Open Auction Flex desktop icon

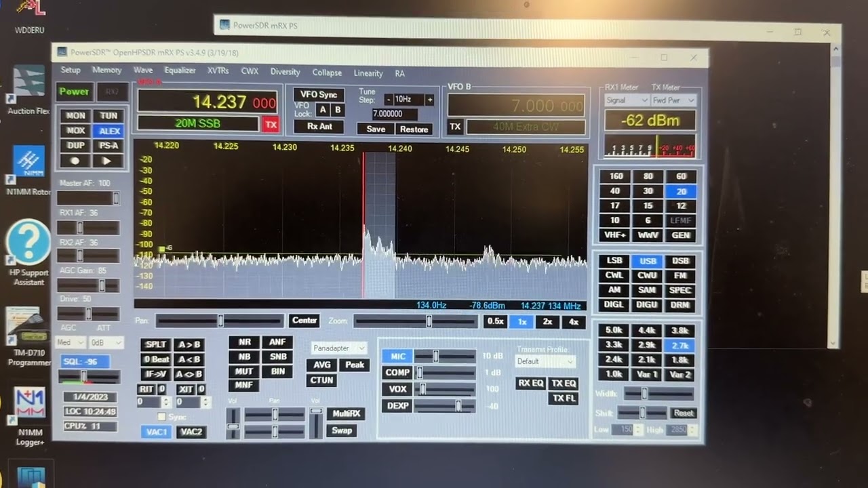(x=28, y=91)
